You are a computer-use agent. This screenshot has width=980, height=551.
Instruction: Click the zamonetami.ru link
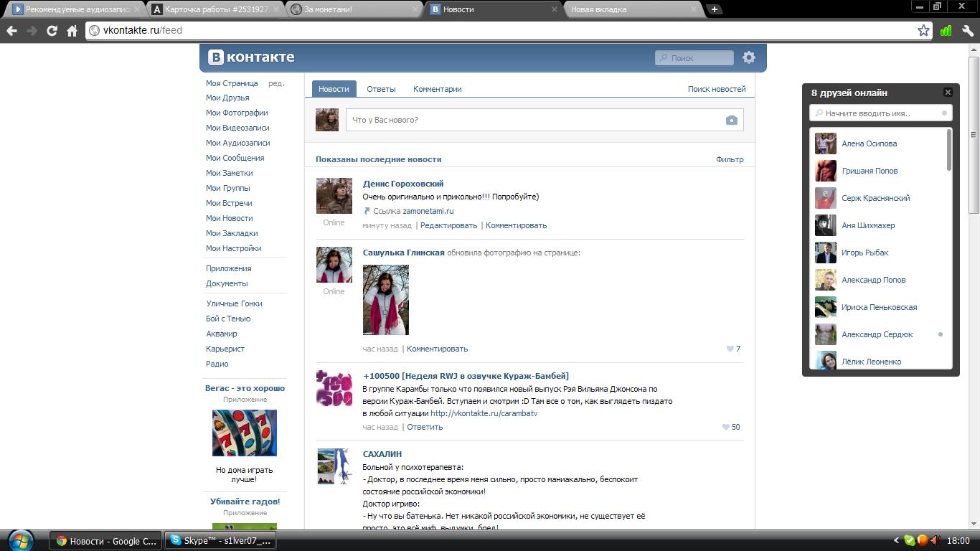click(428, 211)
